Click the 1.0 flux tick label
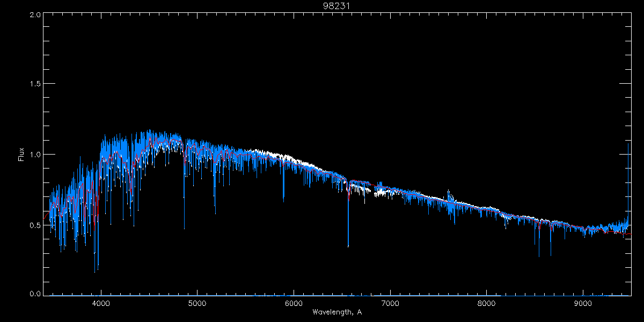This screenshot has height=322, width=644. click(x=35, y=155)
